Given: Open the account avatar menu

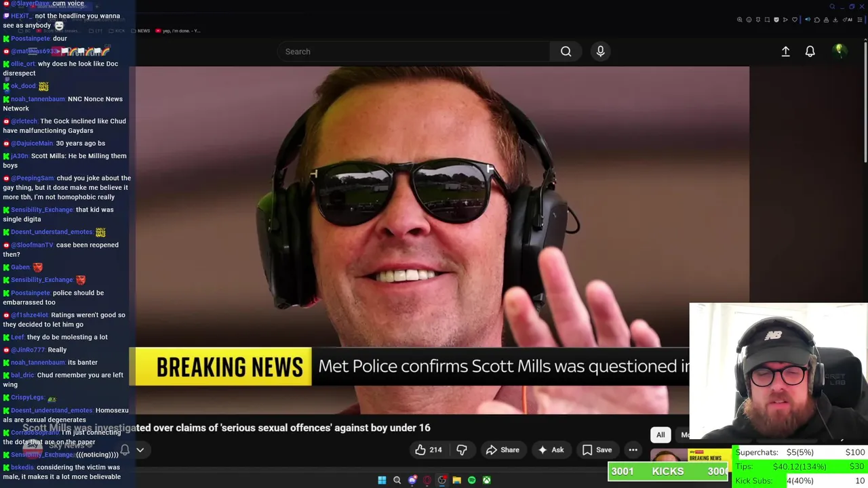Looking at the screenshot, I should click(840, 52).
